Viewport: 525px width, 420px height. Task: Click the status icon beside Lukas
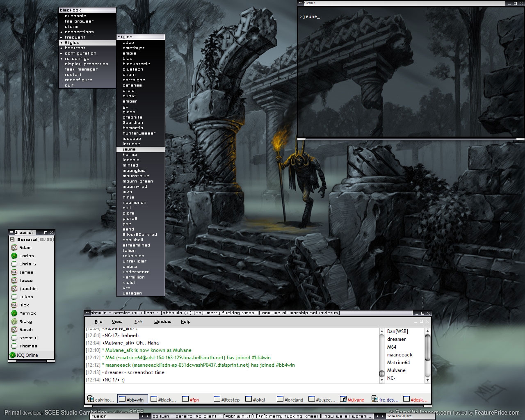click(x=14, y=297)
